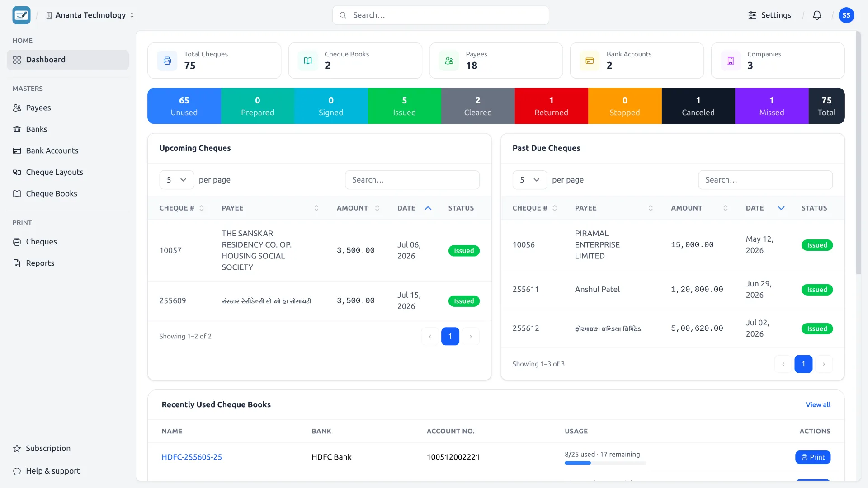Click payee Anshul Patel cell
The height and width of the screenshot is (488, 868).
(597, 290)
